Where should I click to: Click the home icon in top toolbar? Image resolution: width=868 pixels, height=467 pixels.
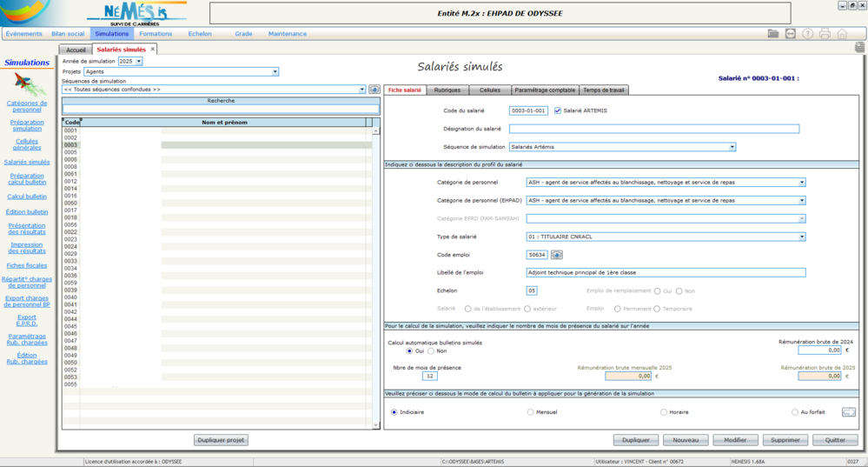click(842, 34)
